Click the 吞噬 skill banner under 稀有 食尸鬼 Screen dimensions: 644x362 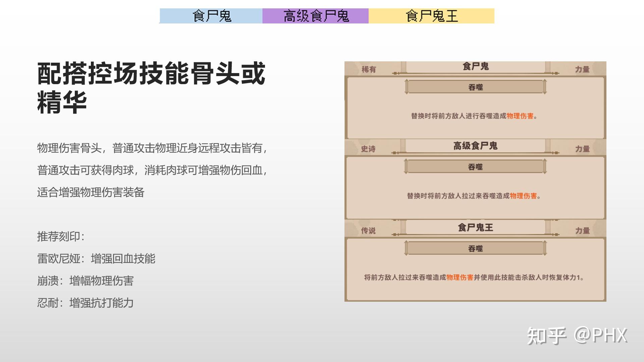[x=476, y=87]
